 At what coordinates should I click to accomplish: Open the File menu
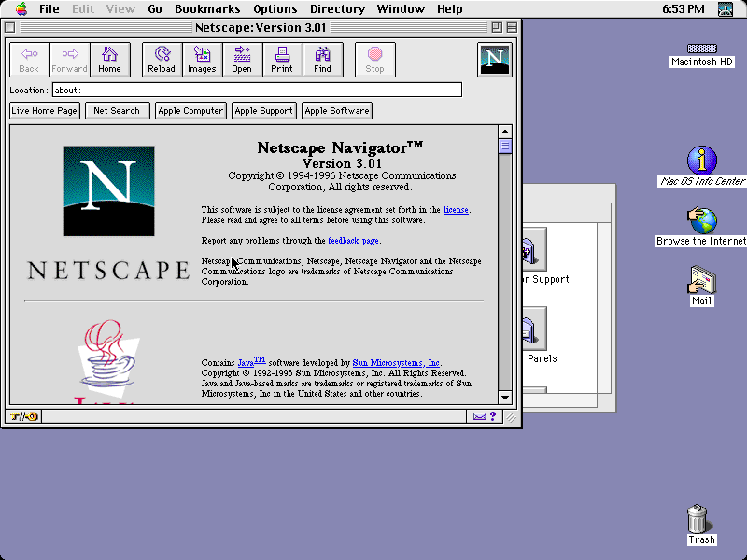click(49, 8)
